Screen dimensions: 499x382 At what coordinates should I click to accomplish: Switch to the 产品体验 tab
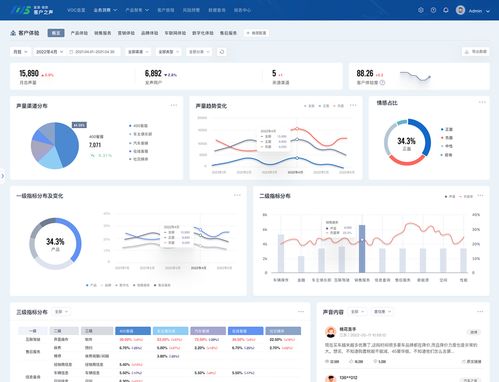click(x=79, y=33)
